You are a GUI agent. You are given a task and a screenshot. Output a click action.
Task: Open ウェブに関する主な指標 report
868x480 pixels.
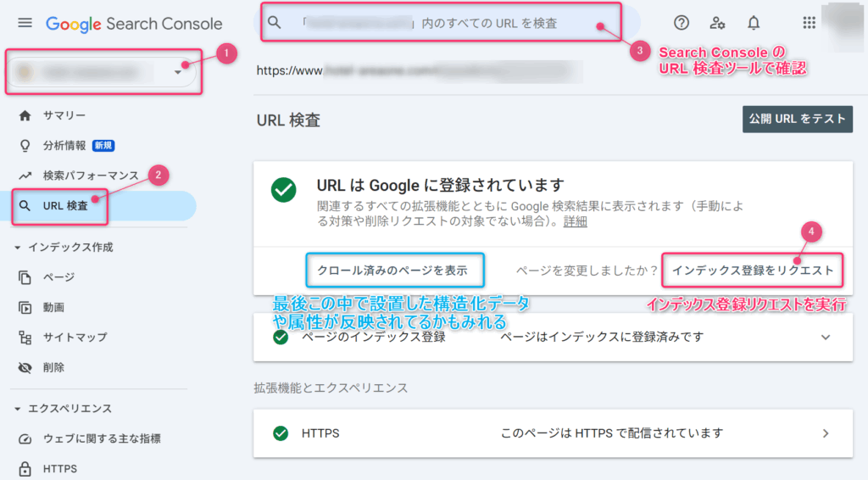pyautogui.click(x=100, y=439)
